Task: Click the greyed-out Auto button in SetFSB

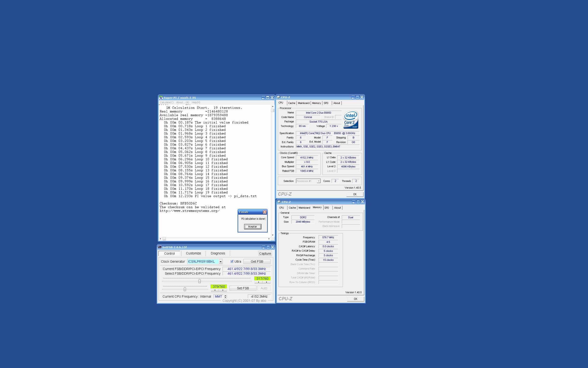Action: [264, 288]
